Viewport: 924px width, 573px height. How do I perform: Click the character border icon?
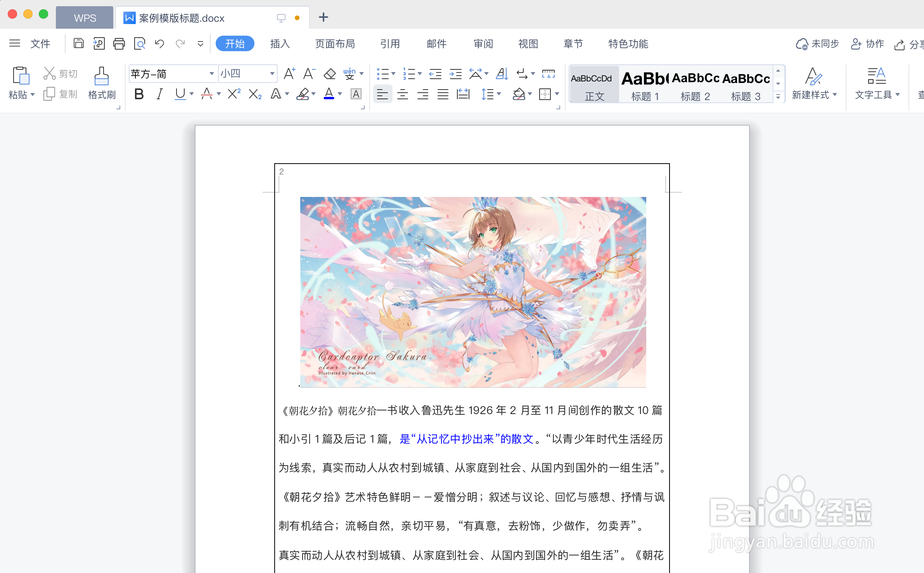[356, 94]
